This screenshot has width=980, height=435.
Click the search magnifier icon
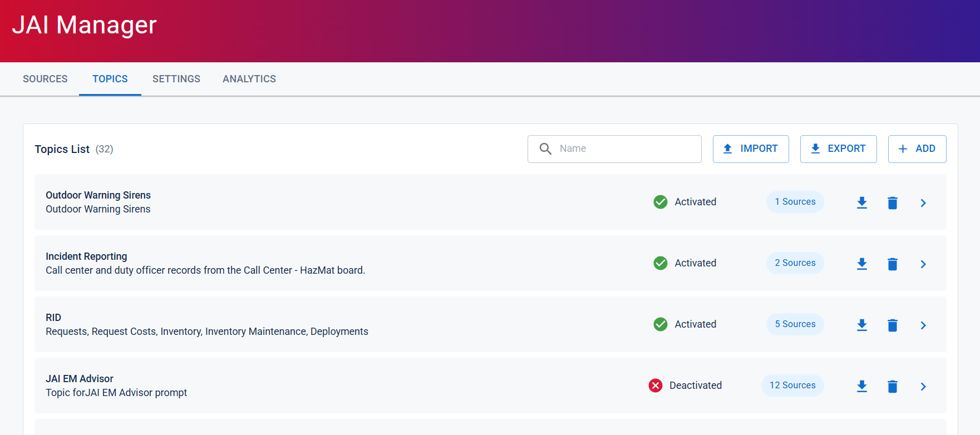[x=545, y=149]
